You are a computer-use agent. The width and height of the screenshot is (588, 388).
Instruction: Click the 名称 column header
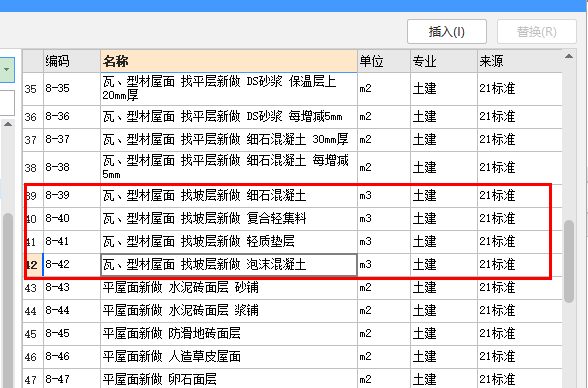coord(229,61)
